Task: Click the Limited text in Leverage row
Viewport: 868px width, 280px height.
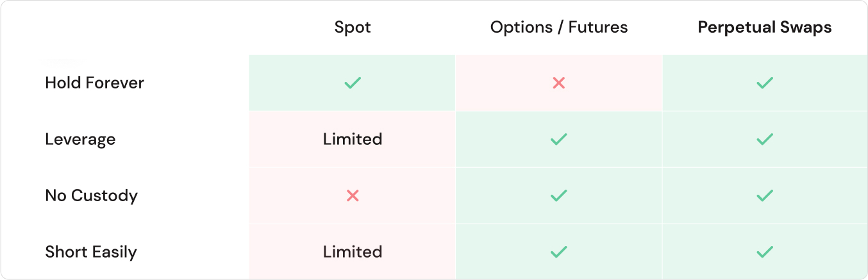Action: tap(352, 139)
